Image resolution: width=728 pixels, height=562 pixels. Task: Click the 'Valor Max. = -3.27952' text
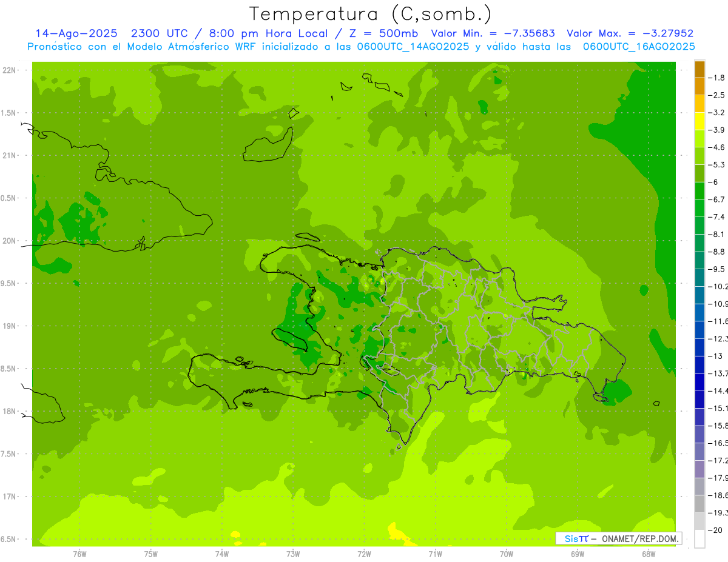(630, 33)
